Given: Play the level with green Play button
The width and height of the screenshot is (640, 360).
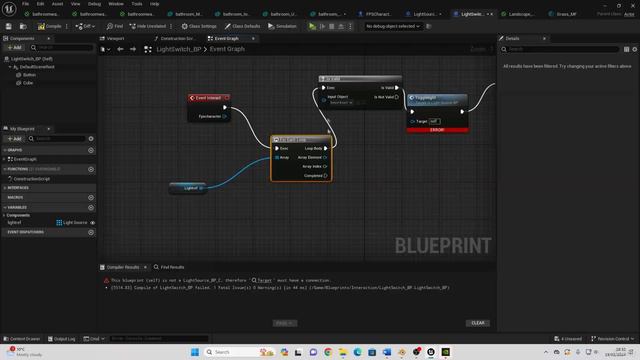Looking at the screenshot, I should 312,26.
